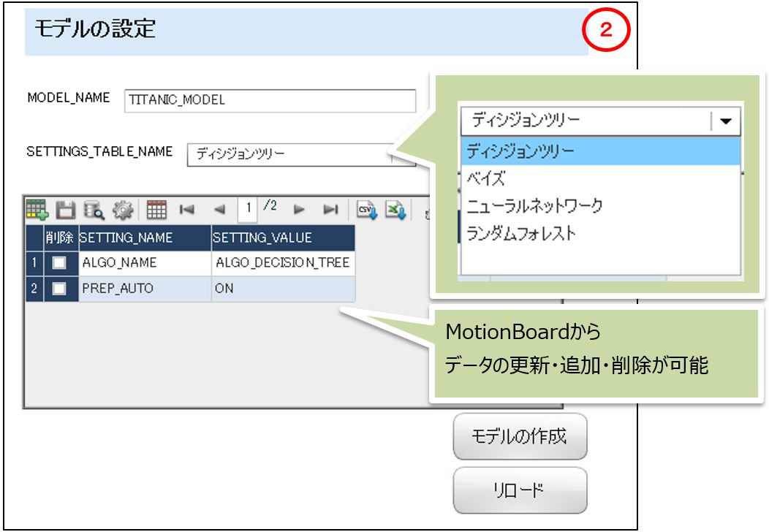Image resolution: width=769 pixels, height=532 pixels.
Task: Click the MODEL_NAME field containing TITANIC_MODEL
Action: coord(270,100)
